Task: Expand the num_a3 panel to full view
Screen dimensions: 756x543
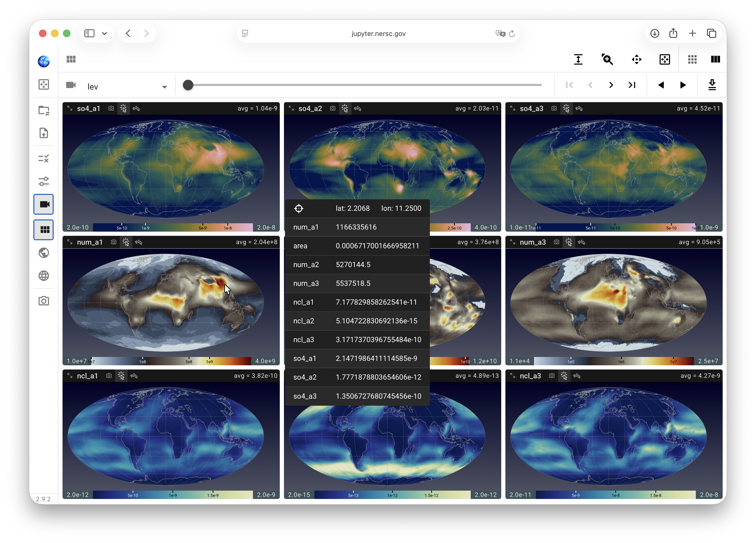Action: point(513,242)
